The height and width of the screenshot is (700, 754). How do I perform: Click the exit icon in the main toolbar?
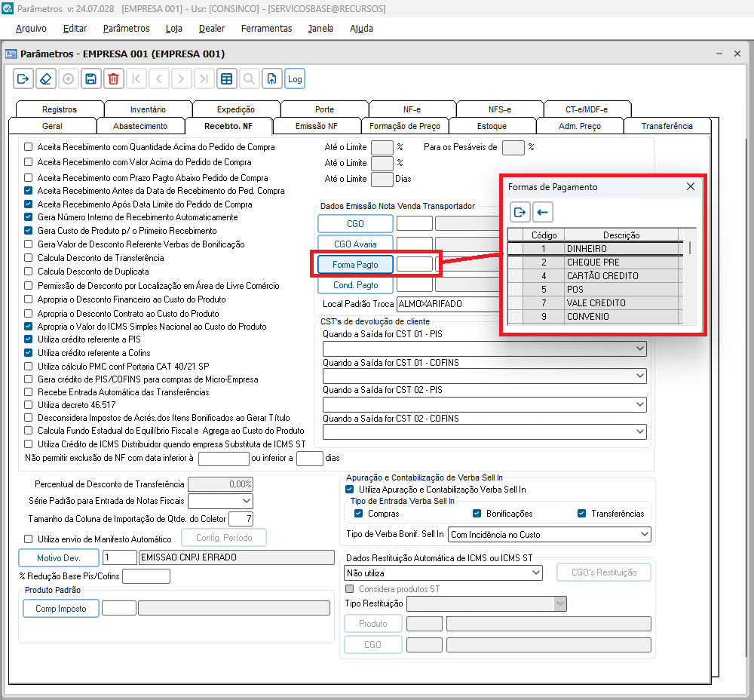[23, 79]
